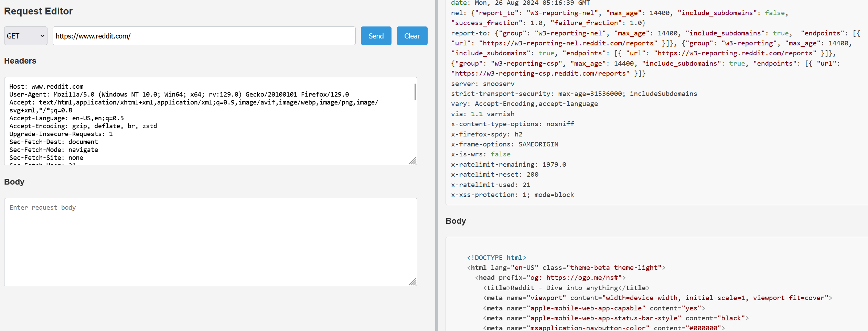The height and width of the screenshot is (331, 868).
Task: Click the w3-reporting-csp.reddit.com/reports URL text
Action: [x=540, y=74]
